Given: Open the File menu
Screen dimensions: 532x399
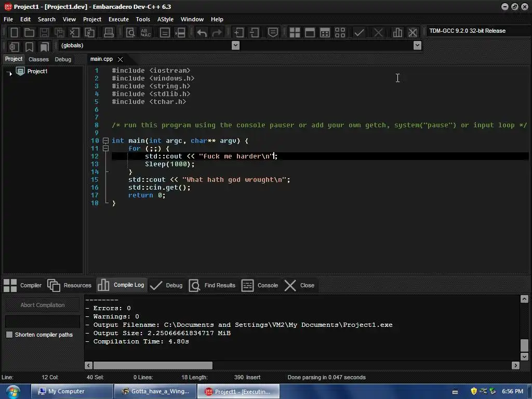Looking at the screenshot, I should [8, 19].
